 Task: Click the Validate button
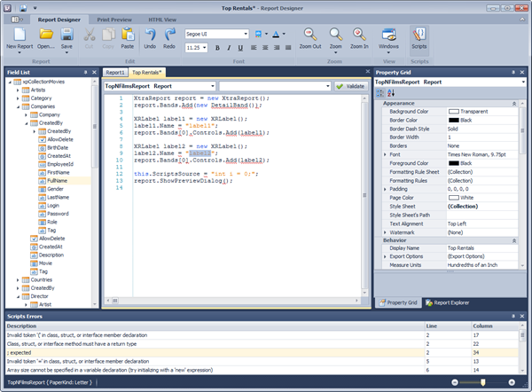(351, 86)
